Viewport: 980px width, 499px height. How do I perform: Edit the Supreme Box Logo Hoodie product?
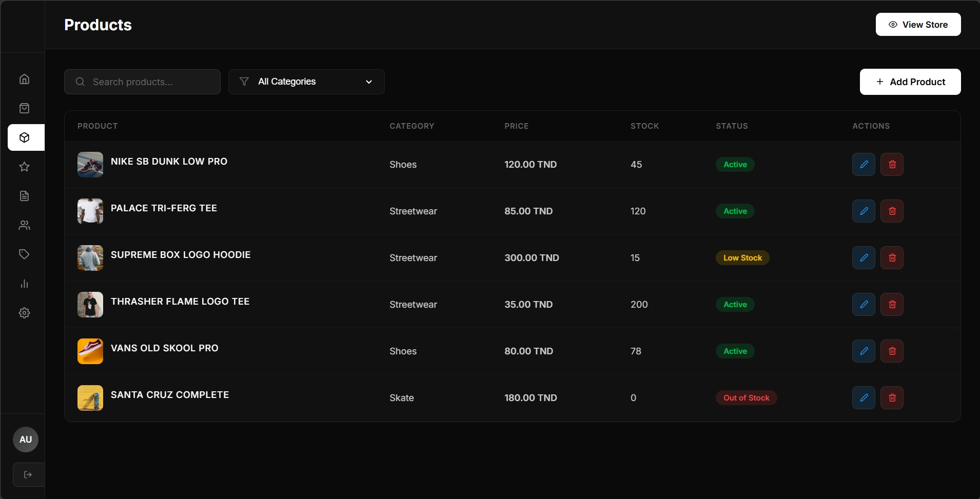point(864,258)
